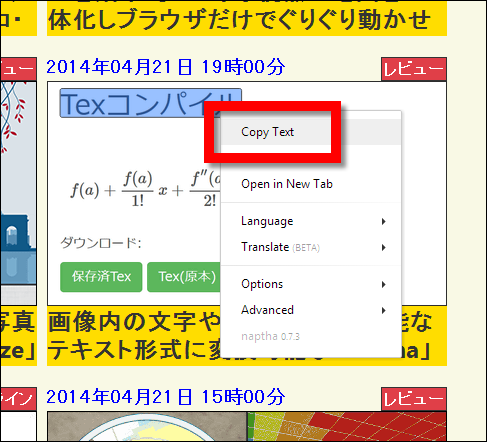The image size is (487, 442).
Task: Expand the Advanced submenu
Action: (x=311, y=310)
